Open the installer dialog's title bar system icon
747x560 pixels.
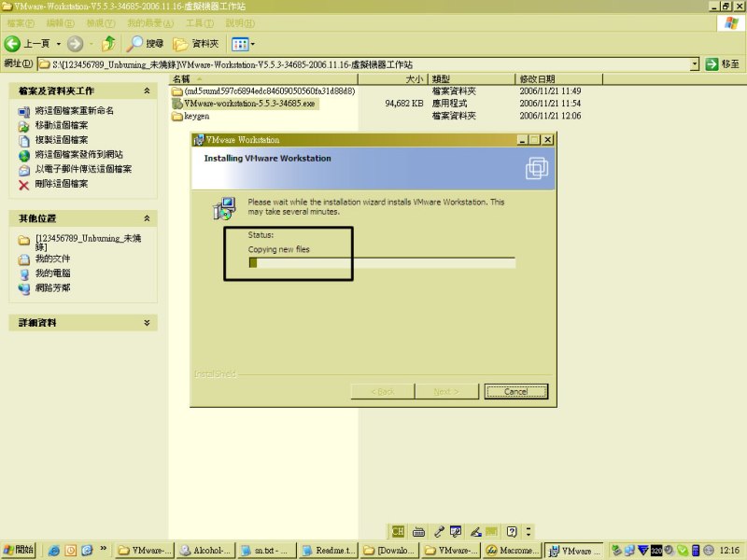198,139
